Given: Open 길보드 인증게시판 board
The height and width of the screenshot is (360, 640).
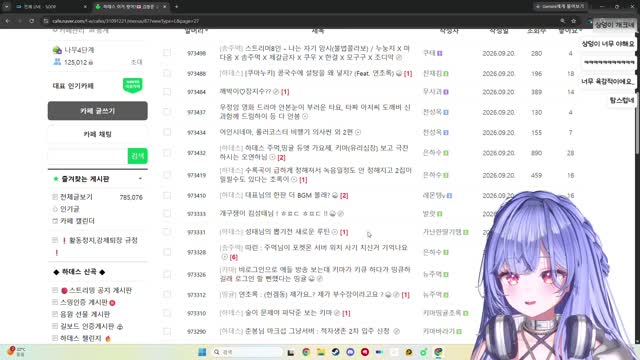Looking at the screenshot, I should (87, 326).
